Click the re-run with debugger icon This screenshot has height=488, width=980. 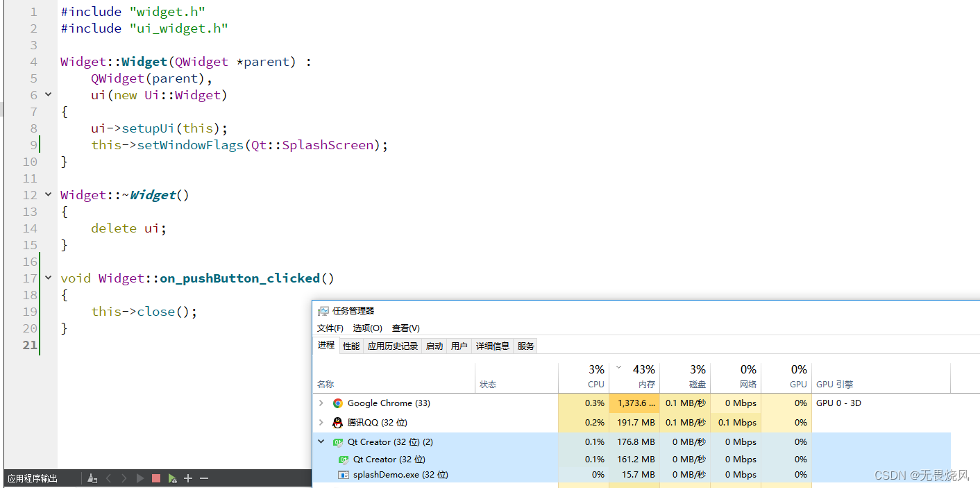pyautogui.click(x=171, y=478)
